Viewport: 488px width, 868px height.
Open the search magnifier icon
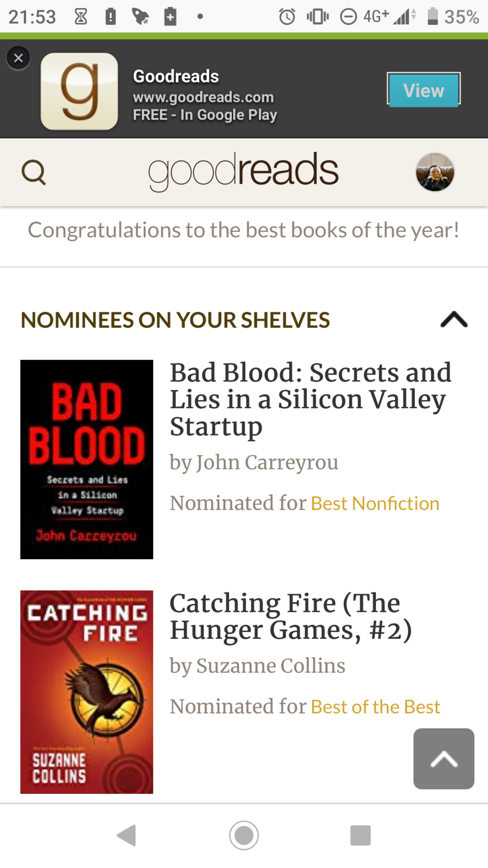tap(34, 172)
